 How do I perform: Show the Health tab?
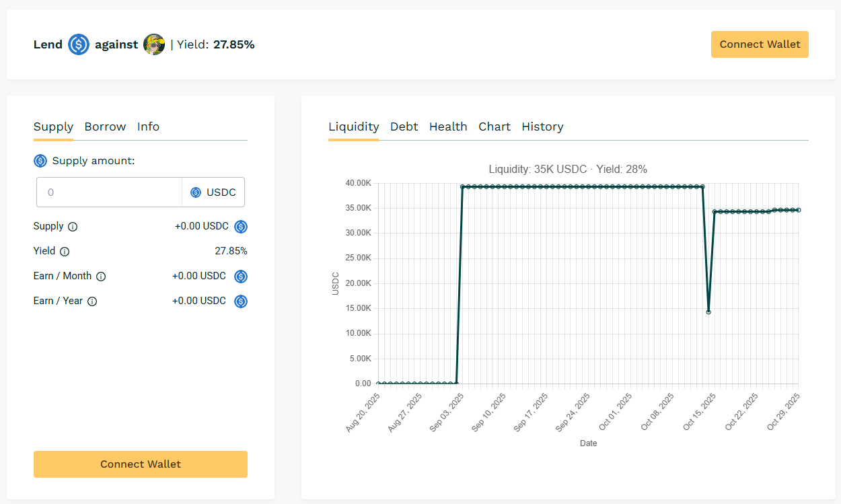pos(448,127)
